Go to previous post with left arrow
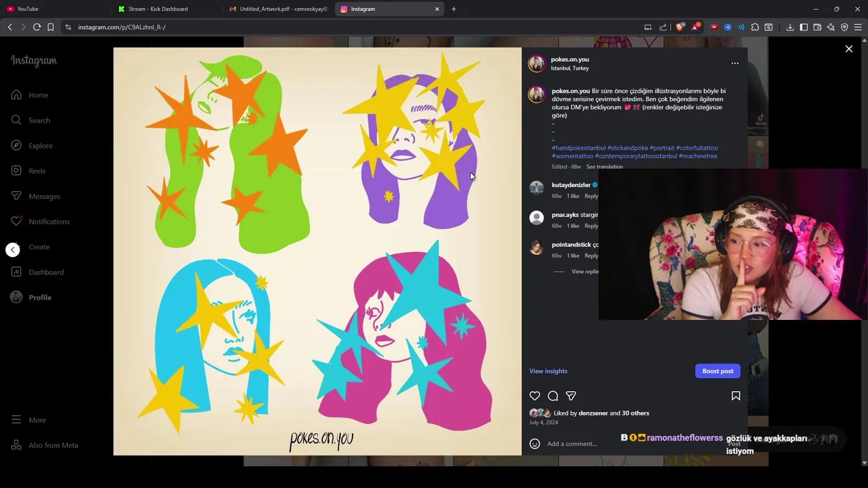This screenshot has height=488, width=868. tap(13, 250)
